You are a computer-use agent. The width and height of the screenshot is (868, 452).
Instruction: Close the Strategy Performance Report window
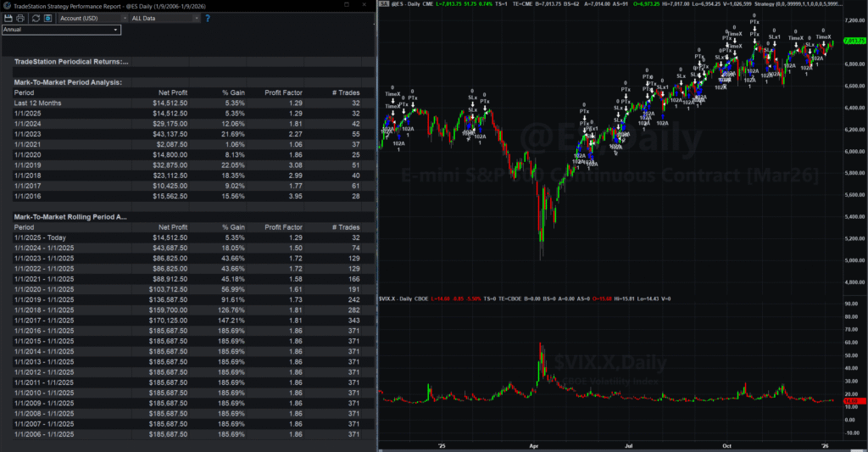coord(365,5)
